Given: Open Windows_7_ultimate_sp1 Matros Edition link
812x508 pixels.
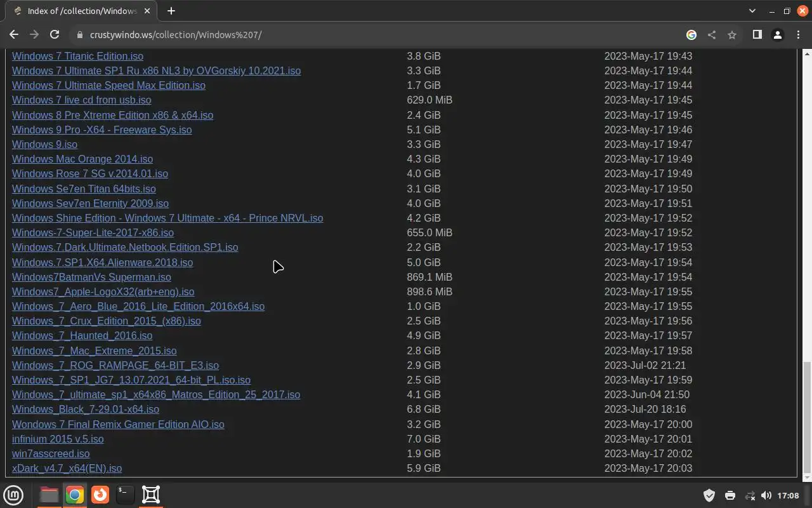Looking at the screenshot, I should click(x=156, y=394).
